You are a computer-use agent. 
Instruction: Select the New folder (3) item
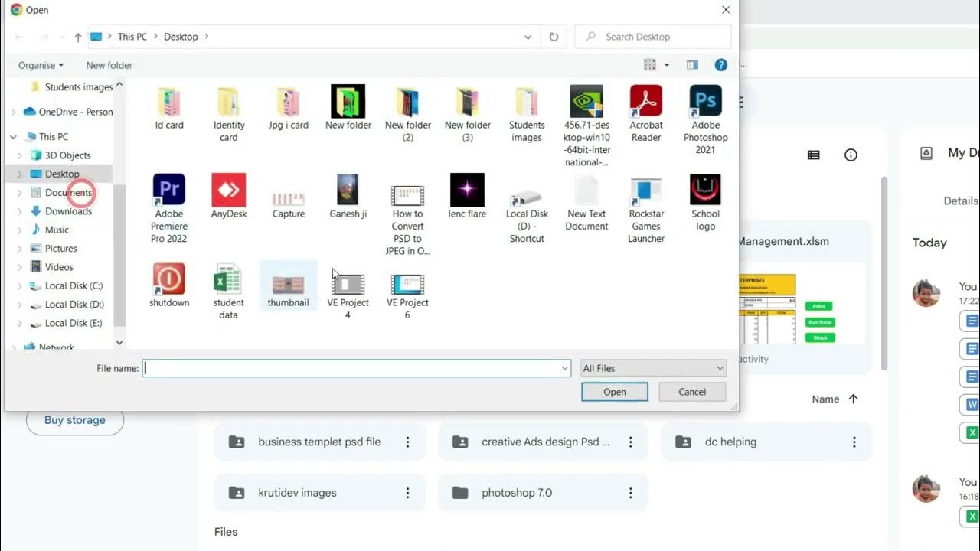point(468,114)
